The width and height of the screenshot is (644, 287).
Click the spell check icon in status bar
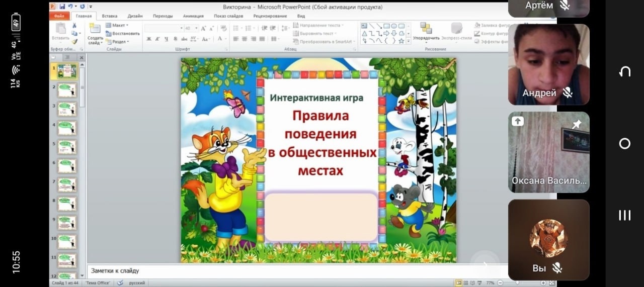[120, 283]
